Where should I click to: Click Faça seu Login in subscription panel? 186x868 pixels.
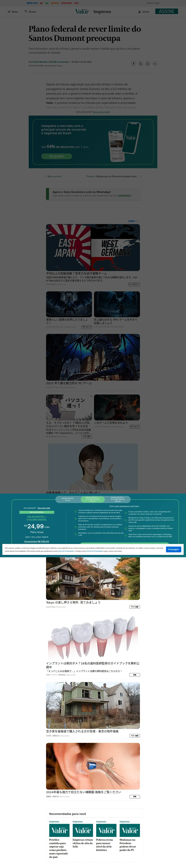pyautogui.click(x=44, y=508)
